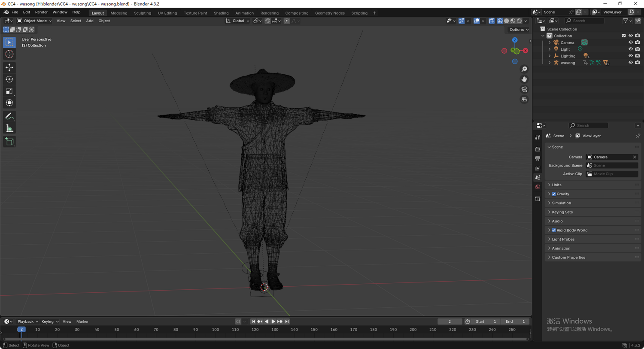
Task: Click the Add Cube tool
Action: point(9,142)
